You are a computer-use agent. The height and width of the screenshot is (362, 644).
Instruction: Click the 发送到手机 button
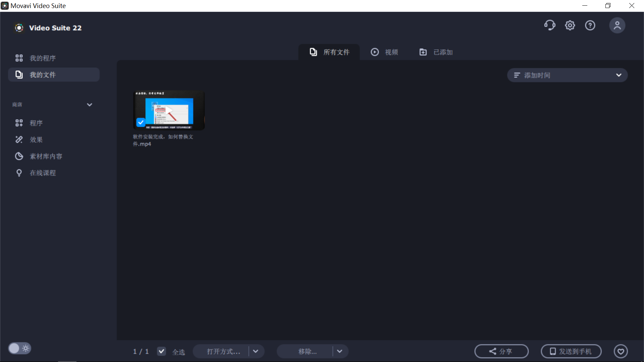571,351
